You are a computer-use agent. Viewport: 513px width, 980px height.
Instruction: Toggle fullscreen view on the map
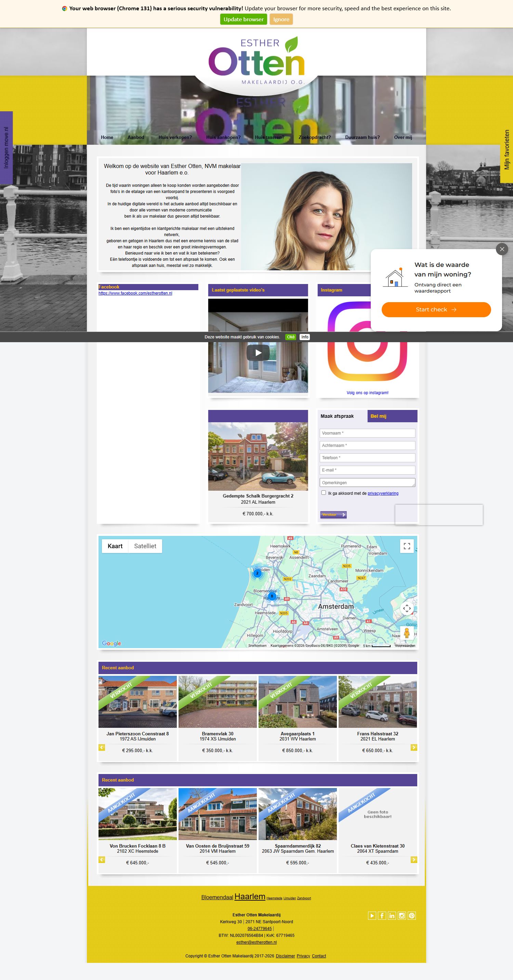(x=407, y=546)
